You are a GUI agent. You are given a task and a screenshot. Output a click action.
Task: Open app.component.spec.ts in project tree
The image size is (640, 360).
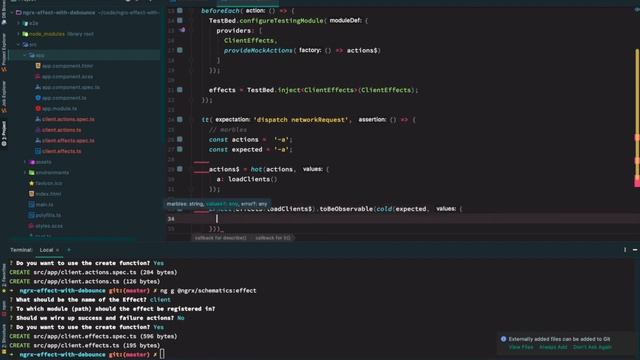click(71, 87)
